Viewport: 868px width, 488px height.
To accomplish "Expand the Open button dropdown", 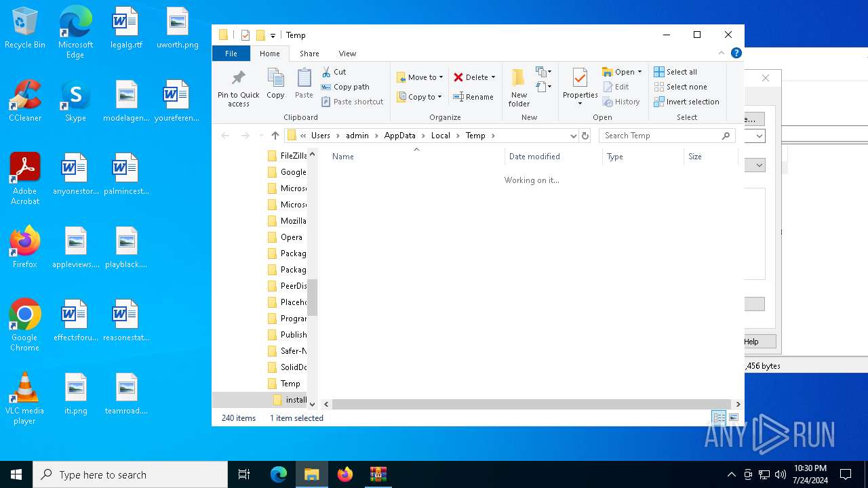I will pos(639,72).
